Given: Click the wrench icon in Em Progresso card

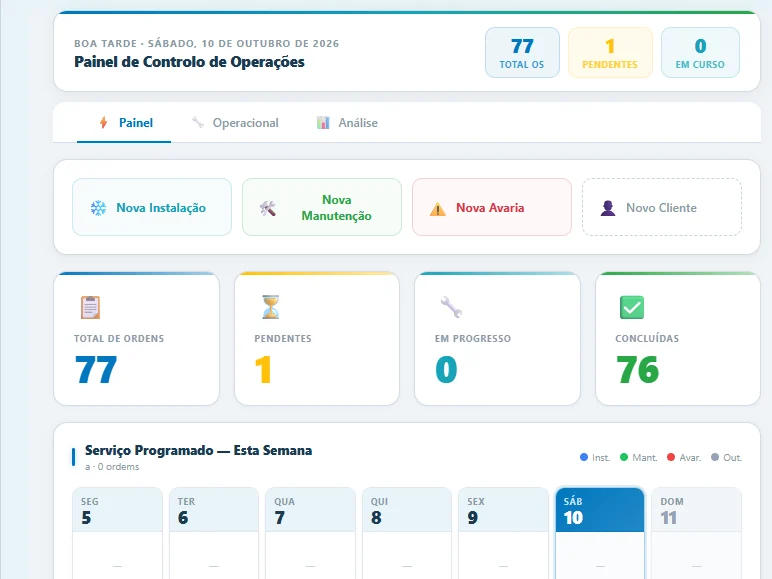Looking at the screenshot, I should pos(451,307).
